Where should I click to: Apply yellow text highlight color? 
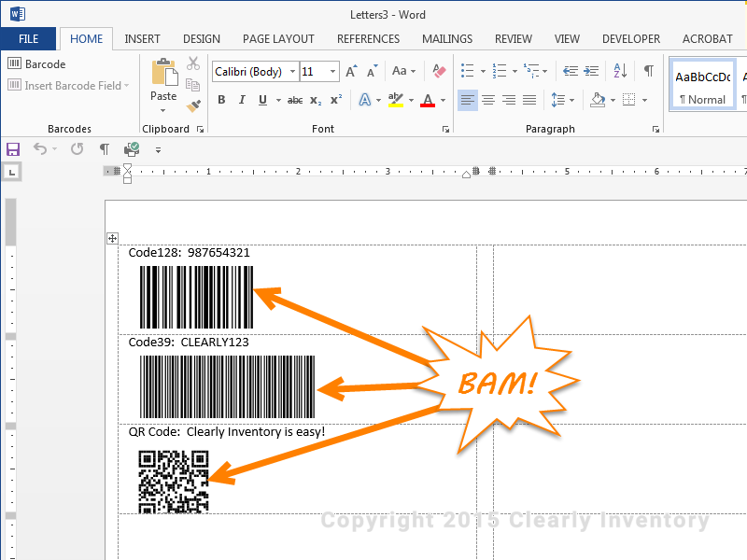click(x=395, y=100)
